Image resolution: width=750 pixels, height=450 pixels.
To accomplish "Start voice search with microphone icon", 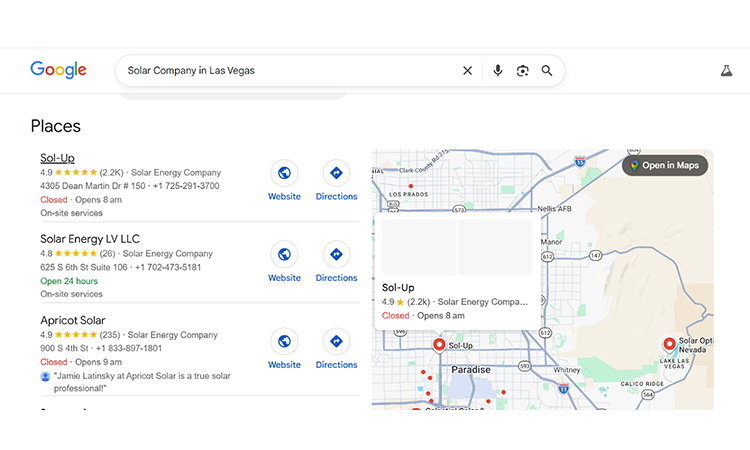I will click(x=498, y=71).
